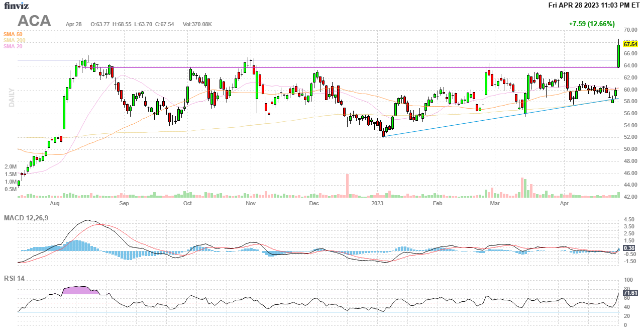Click the SMA 20 legend label

13,46
